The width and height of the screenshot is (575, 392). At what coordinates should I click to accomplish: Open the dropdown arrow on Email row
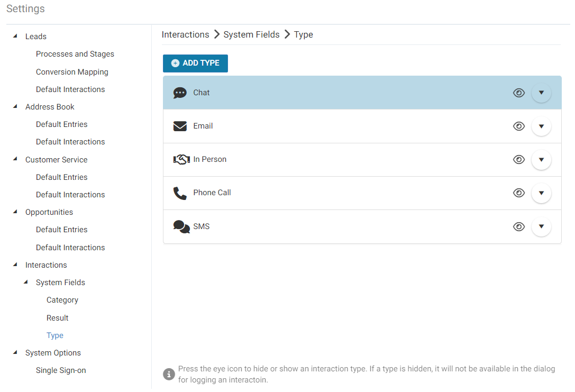[x=541, y=126]
